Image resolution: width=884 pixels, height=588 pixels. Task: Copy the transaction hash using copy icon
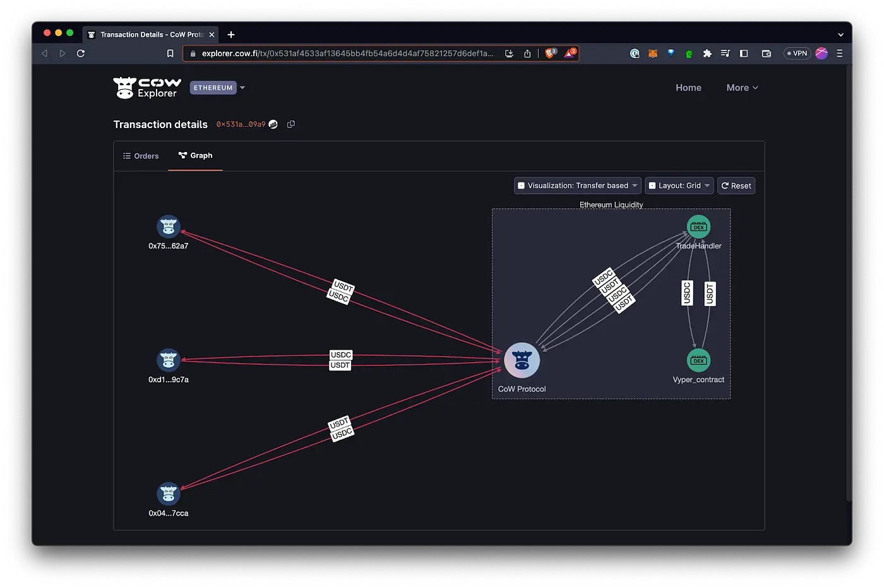[x=291, y=124]
